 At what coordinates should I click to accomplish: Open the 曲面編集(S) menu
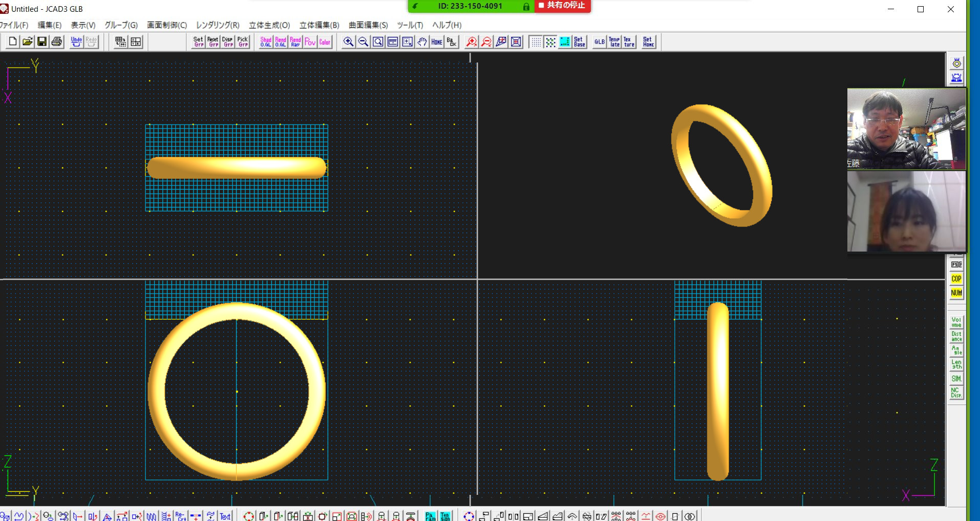[x=368, y=25]
